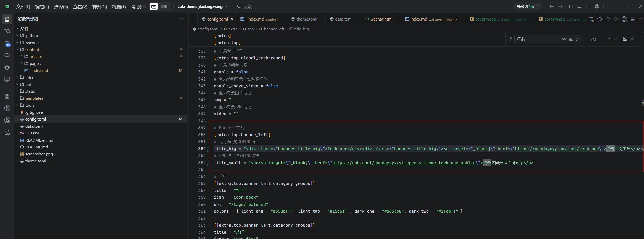Open the file-with-gear icon in activity bar
The image size is (644, 239).
pos(7,132)
